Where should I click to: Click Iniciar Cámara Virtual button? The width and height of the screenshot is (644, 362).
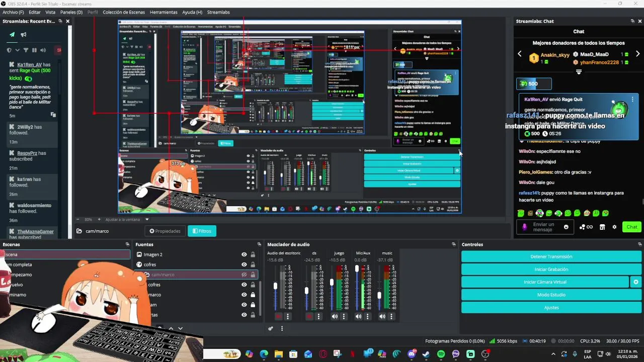click(x=545, y=282)
